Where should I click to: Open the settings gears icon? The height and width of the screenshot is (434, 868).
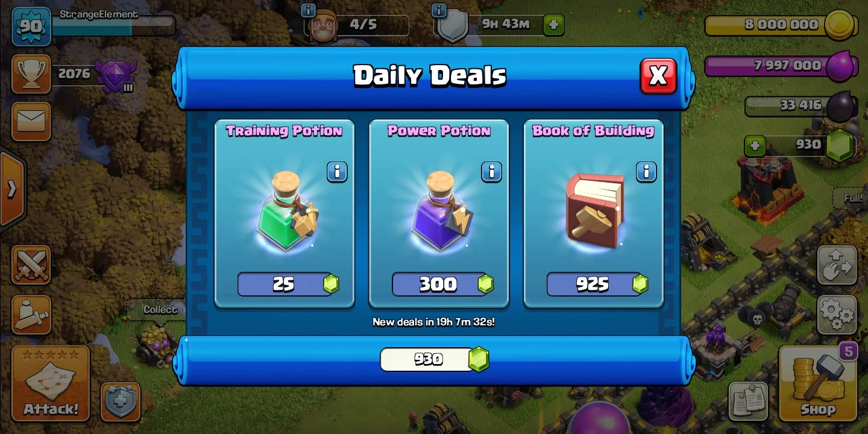(x=837, y=315)
